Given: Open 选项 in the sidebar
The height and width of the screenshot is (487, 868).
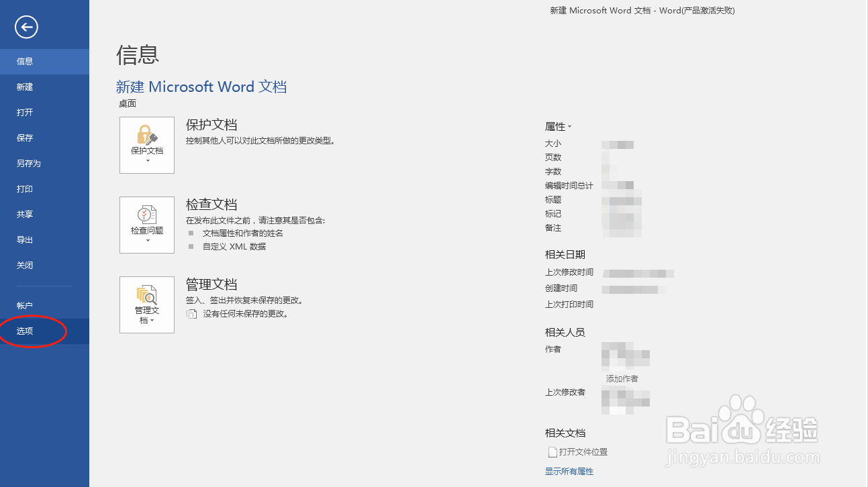Looking at the screenshot, I should tap(44, 331).
